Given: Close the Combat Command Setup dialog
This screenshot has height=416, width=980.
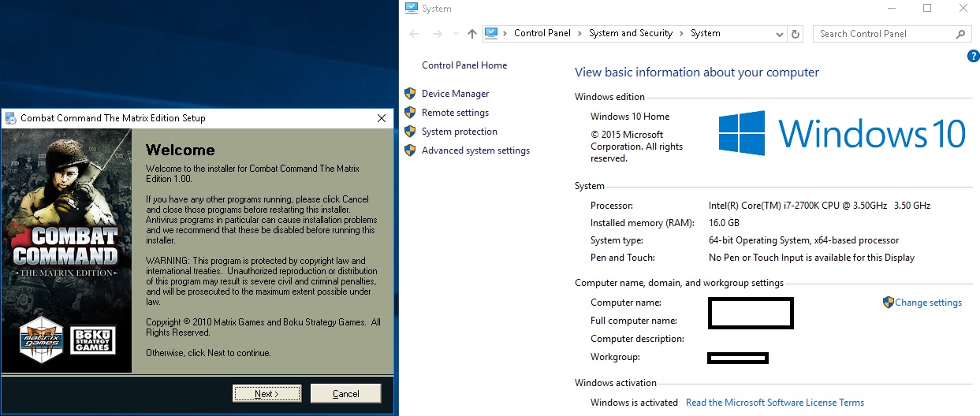Looking at the screenshot, I should [x=382, y=118].
